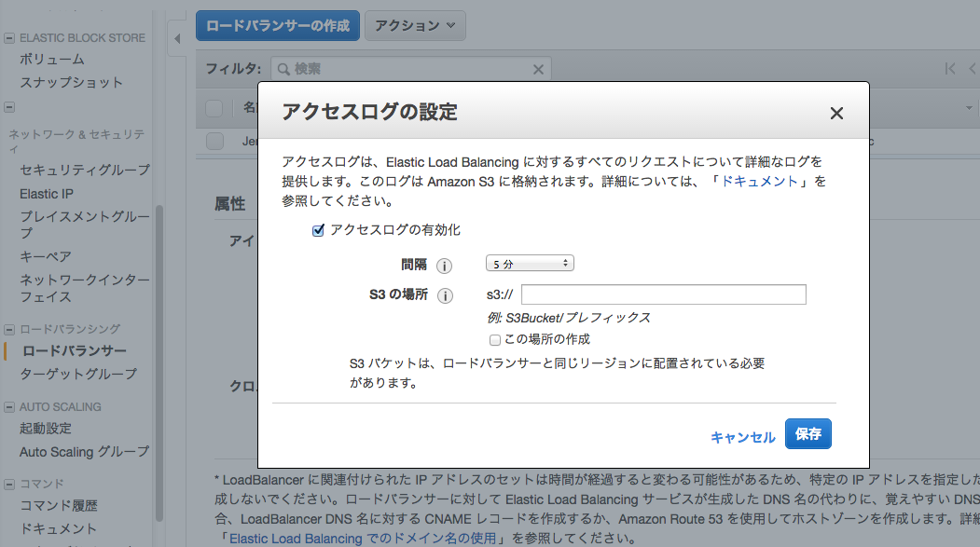Click the キャンセル link
The image size is (980, 547).
pyautogui.click(x=742, y=437)
